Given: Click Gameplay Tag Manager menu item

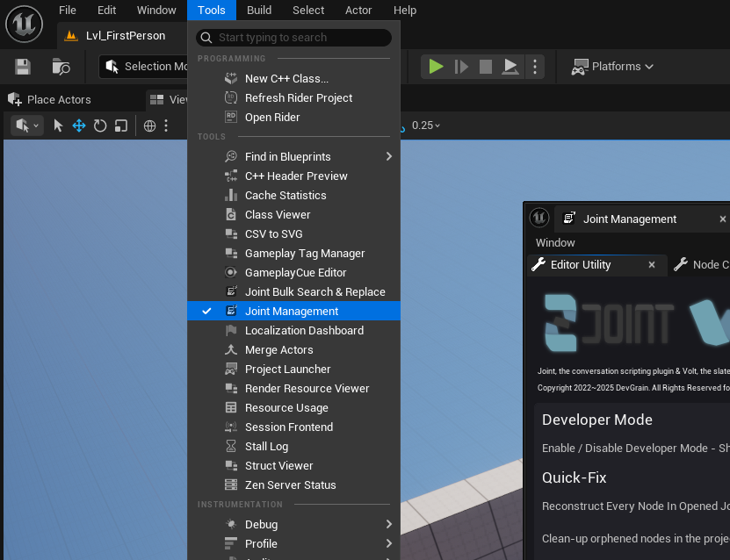Looking at the screenshot, I should [x=304, y=254].
